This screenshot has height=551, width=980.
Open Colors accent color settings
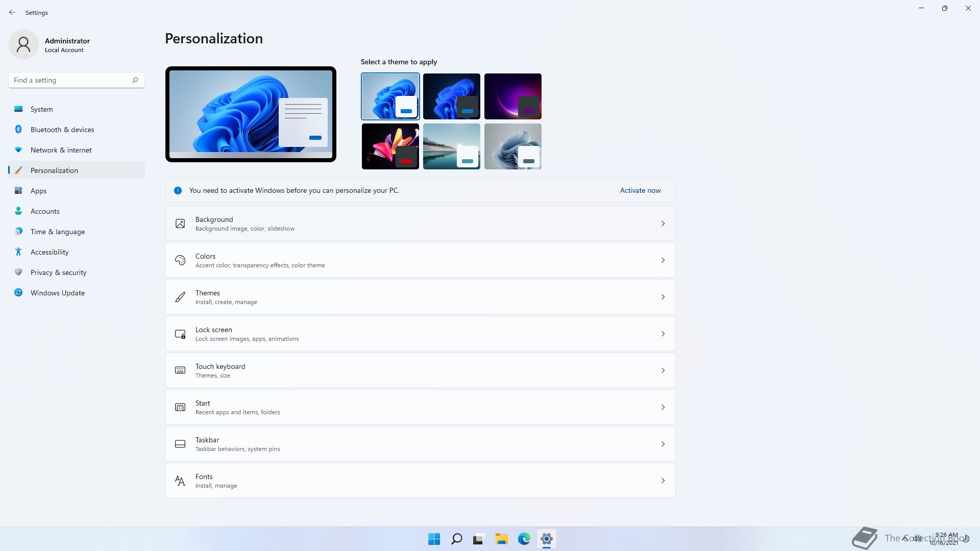click(420, 260)
